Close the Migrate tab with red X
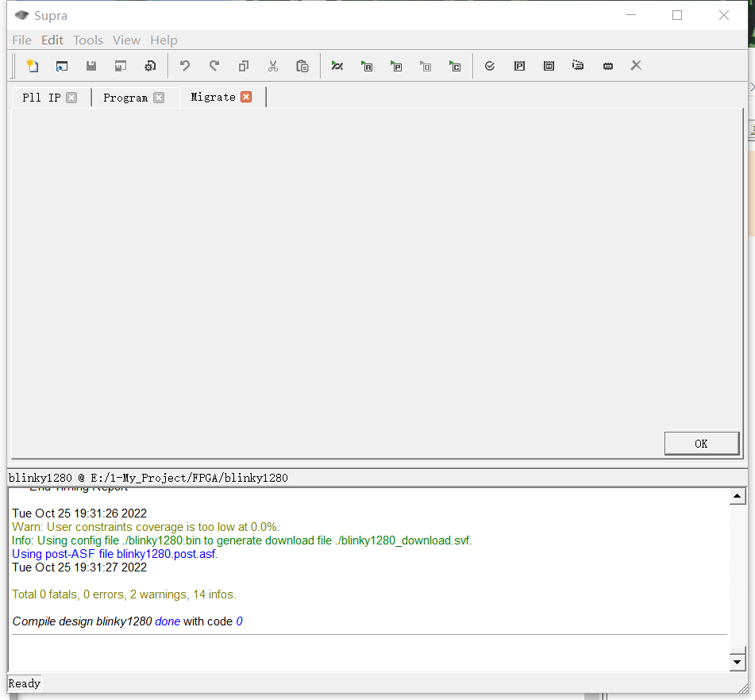This screenshot has width=755, height=700. [x=247, y=97]
